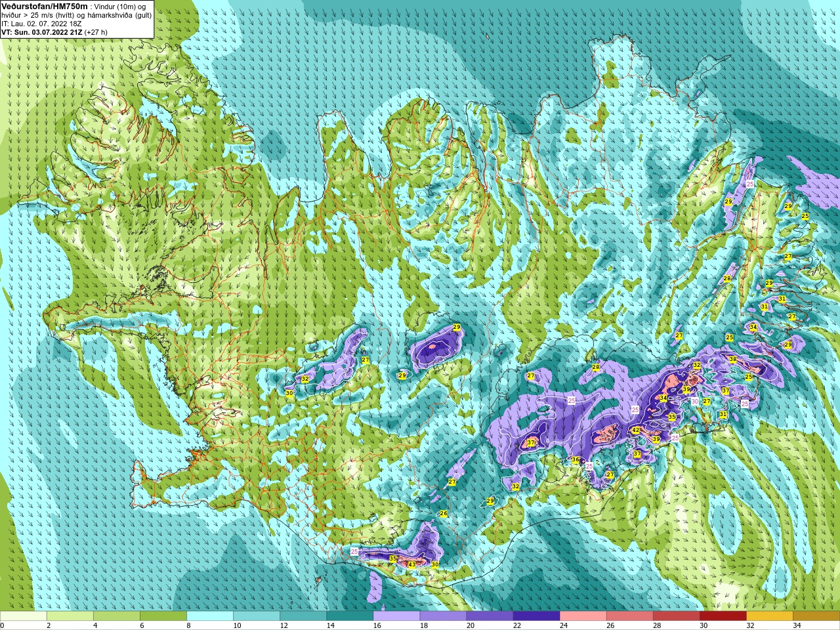840x630 pixels.
Task: Click the legend tick label 0
Action: [3, 625]
